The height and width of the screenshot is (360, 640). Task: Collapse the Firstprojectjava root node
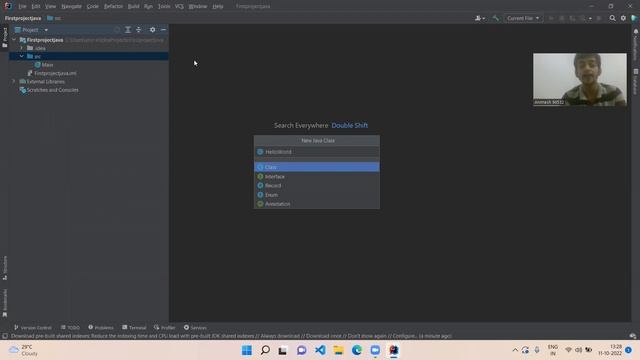[x=14, y=40]
